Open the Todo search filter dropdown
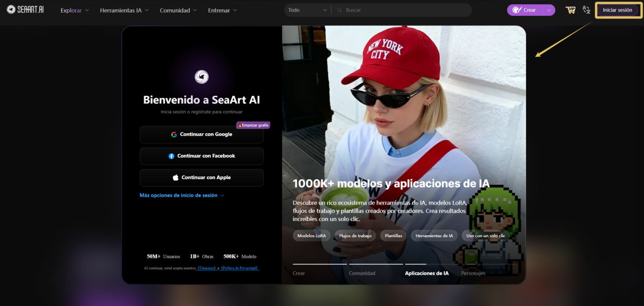 (307, 10)
